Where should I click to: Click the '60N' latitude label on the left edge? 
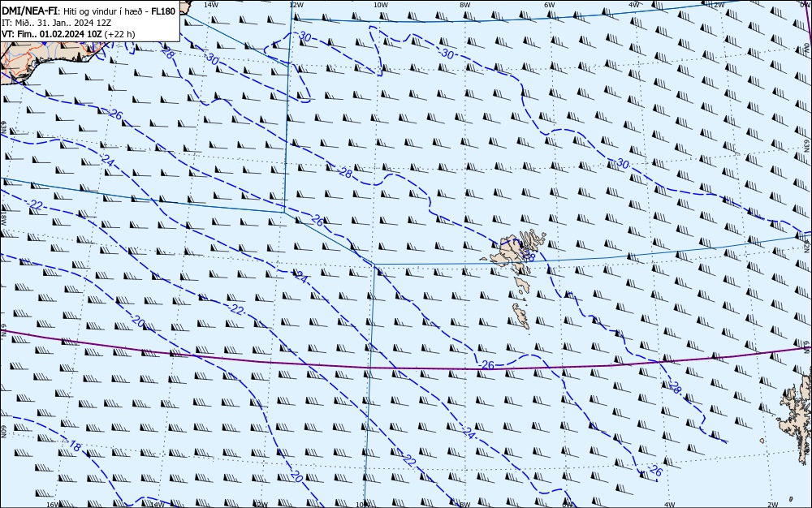point(3,432)
